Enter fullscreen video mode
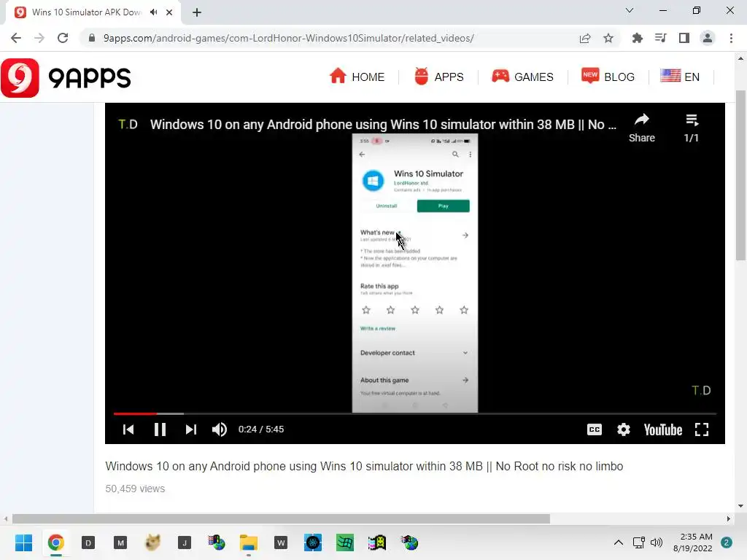 tap(702, 429)
